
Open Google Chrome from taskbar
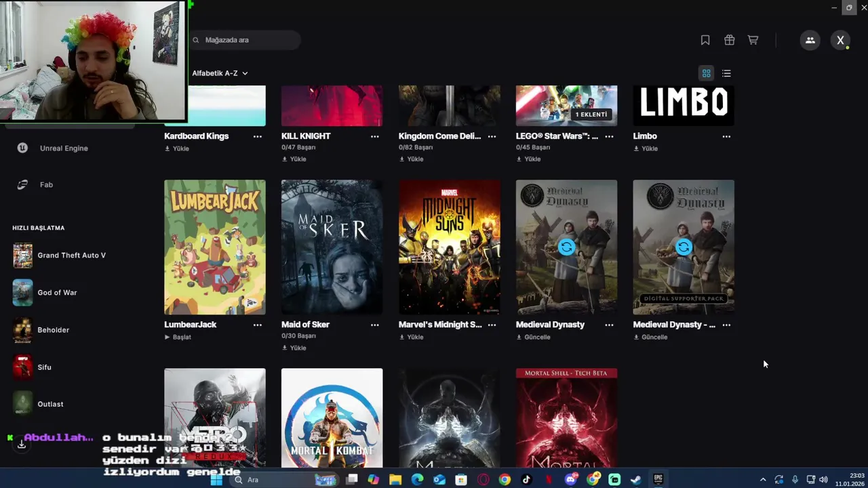click(505, 480)
